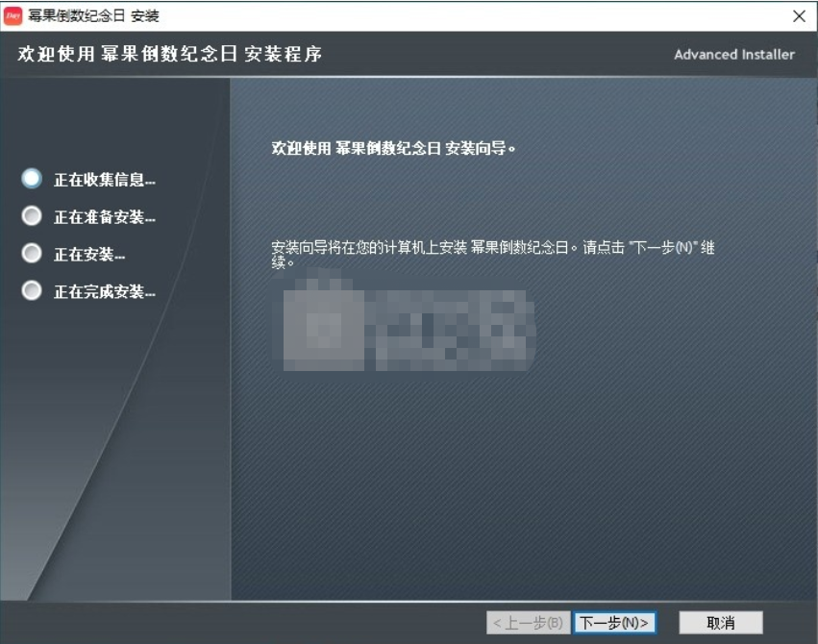Screen dimensions: 818x644
Task: Select the 正在完成安装 step indicator
Action: coord(32,290)
